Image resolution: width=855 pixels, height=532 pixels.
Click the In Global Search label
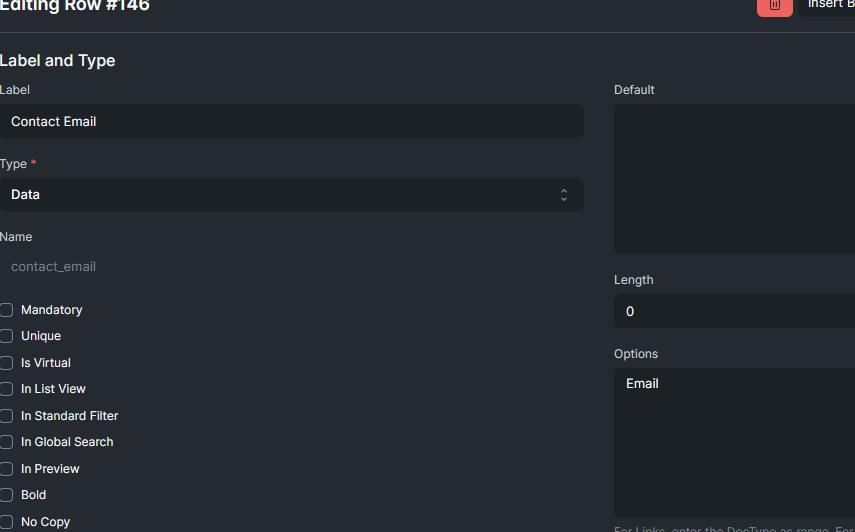pyautogui.click(x=67, y=442)
